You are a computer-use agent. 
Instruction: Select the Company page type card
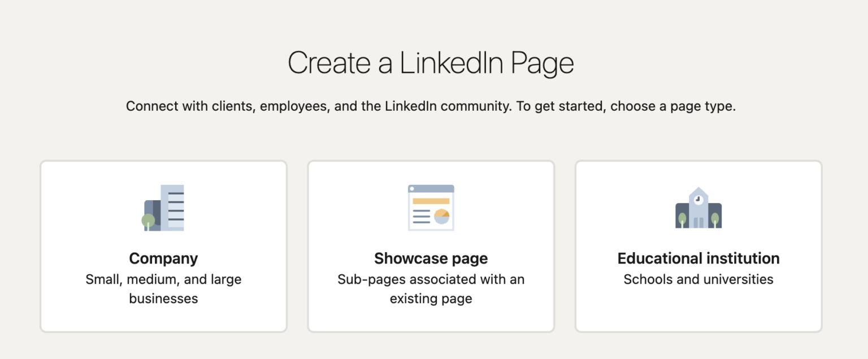[x=163, y=246]
